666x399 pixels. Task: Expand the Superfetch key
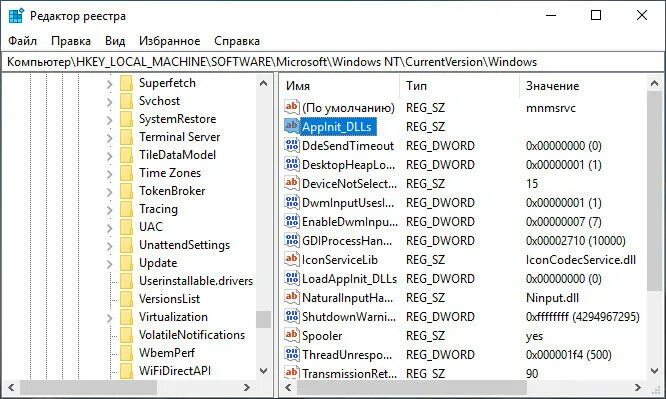point(110,84)
